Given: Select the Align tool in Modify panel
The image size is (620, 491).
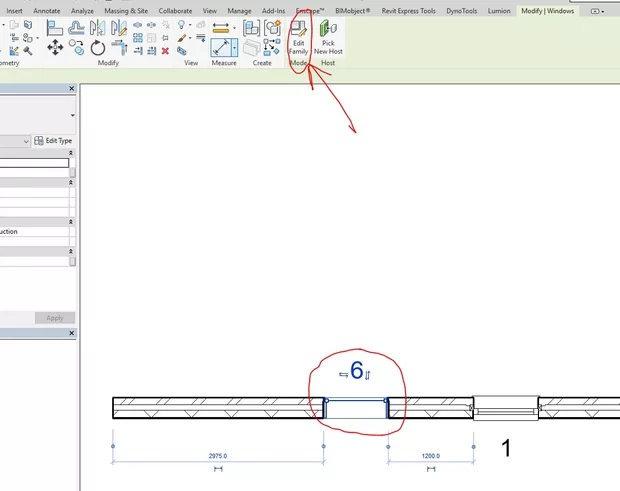Looking at the screenshot, I should tap(54, 28).
